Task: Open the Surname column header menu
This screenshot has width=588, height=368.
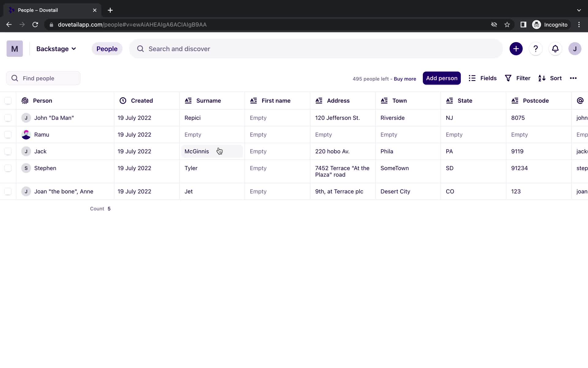Action: [208, 101]
